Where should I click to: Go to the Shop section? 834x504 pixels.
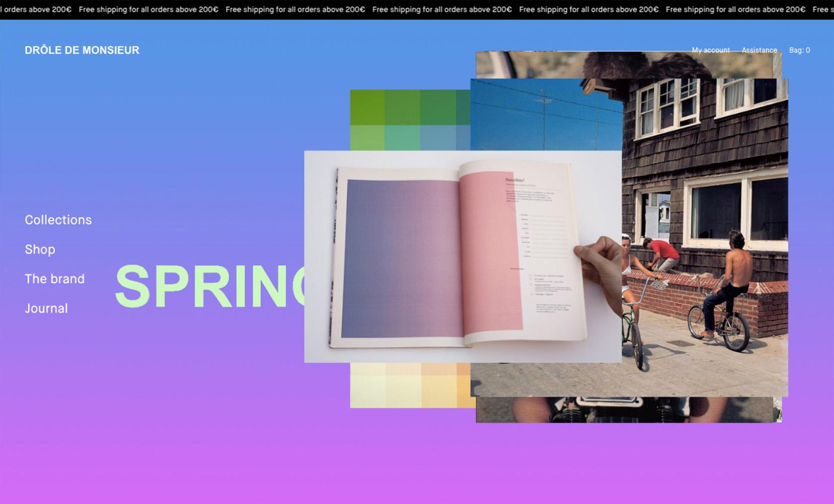pyautogui.click(x=40, y=250)
